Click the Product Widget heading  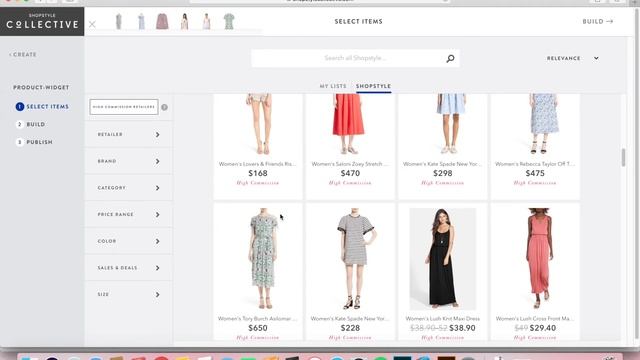(x=41, y=87)
